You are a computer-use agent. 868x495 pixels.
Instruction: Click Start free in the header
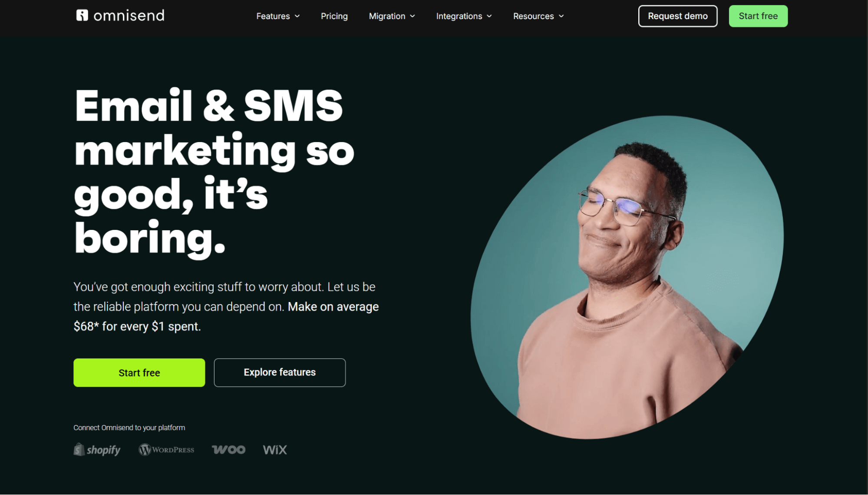(758, 16)
